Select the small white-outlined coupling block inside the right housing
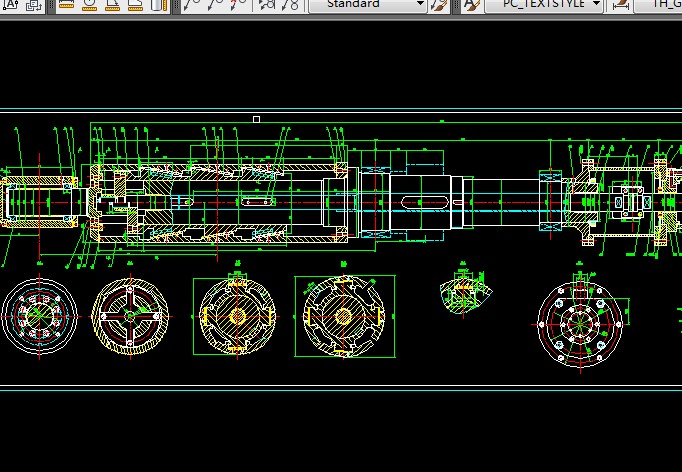682x472 pixels. (x=628, y=202)
